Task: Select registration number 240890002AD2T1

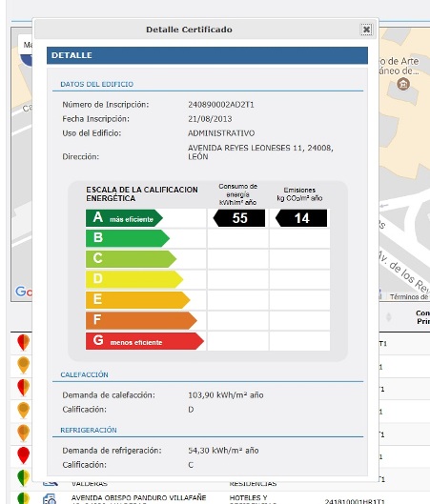Action: 221,105
